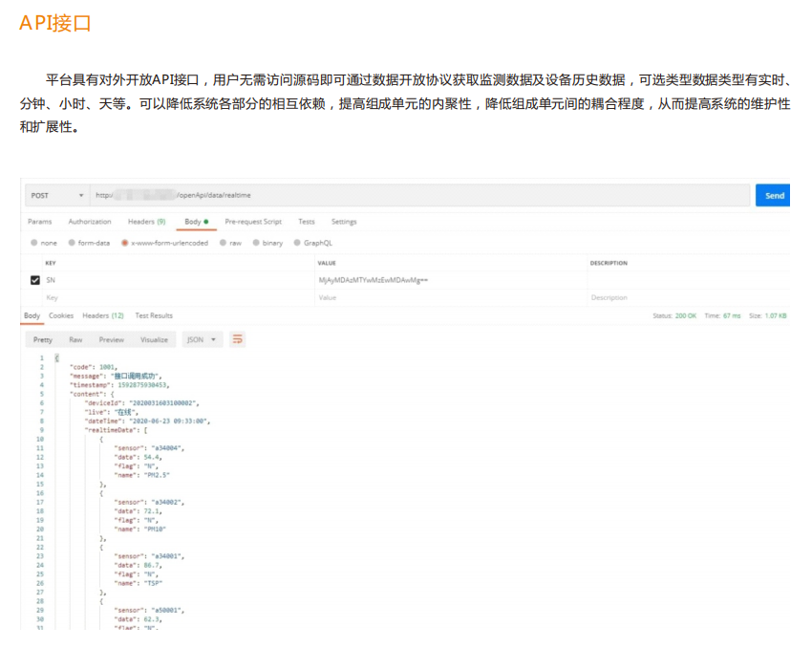Open the request Headers (9) tab

pos(146,222)
